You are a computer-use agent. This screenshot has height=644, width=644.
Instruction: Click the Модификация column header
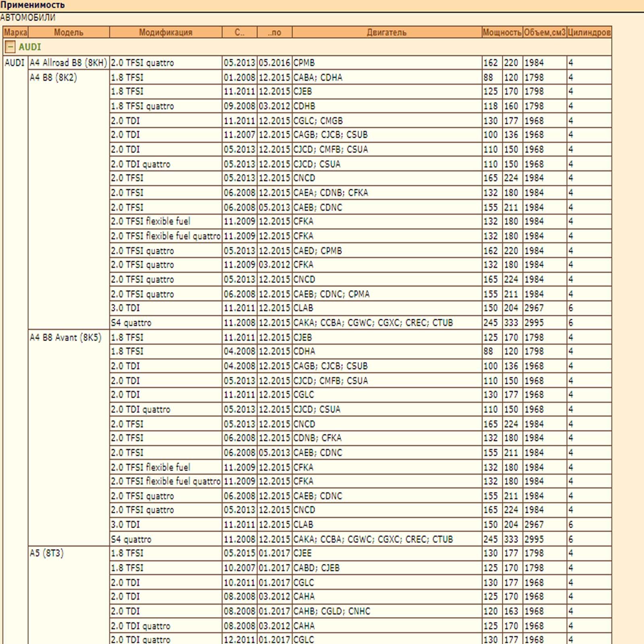(x=165, y=32)
